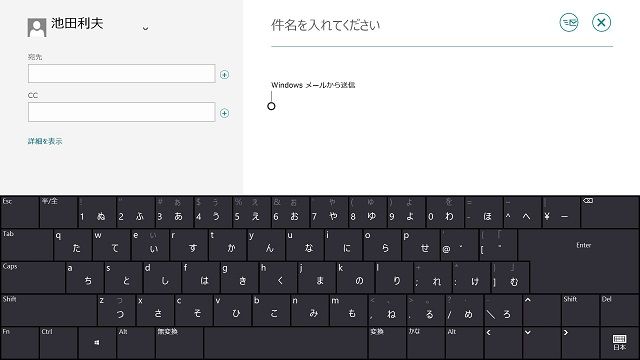Tap the u な key

coord(304,244)
